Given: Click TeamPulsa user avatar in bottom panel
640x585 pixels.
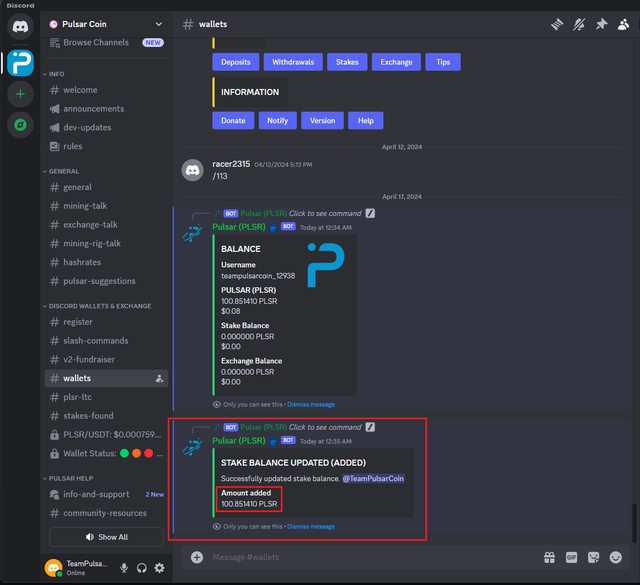Looking at the screenshot, I should 53,567.
